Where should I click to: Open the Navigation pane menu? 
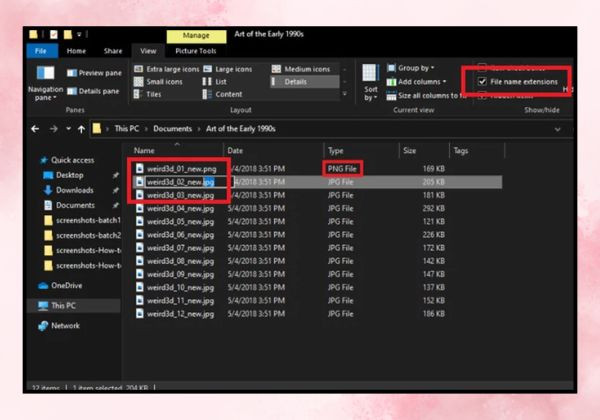tap(45, 83)
